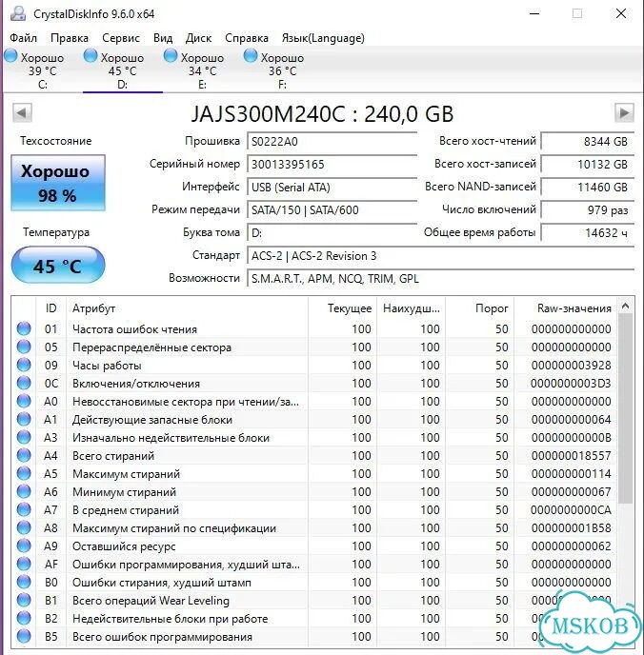Click status icon for Wear Leveling row
644x655 pixels.
[24, 601]
